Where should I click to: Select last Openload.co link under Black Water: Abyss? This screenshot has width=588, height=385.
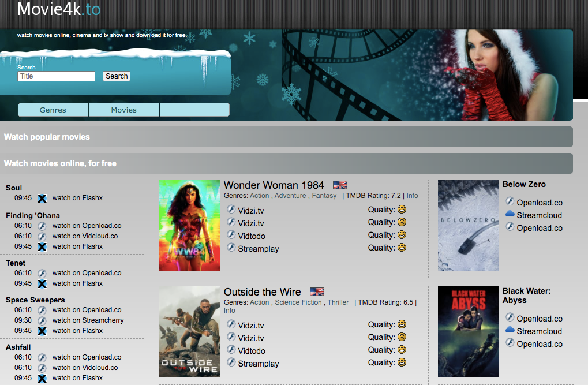pyautogui.click(x=540, y=344)
